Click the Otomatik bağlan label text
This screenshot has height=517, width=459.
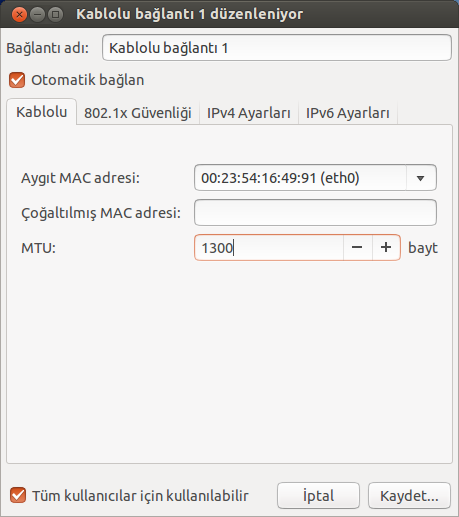[x=88, y=80]
